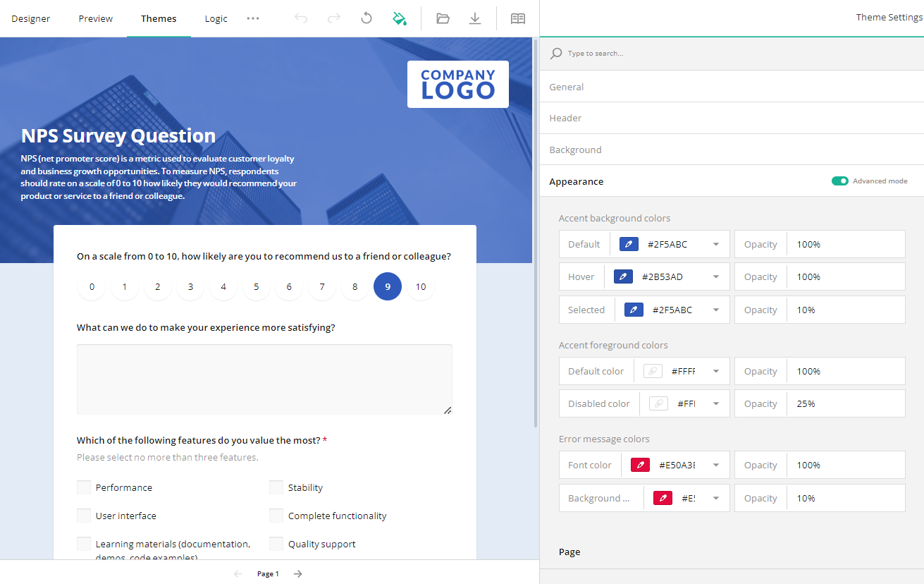Click the Reset theme icon
The image size is (924, 584).
[x=366, y=18]
